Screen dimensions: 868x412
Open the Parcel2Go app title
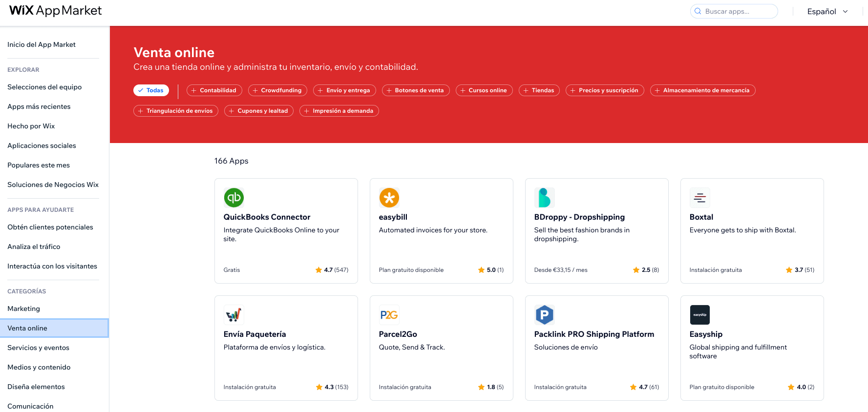(398, 334)
